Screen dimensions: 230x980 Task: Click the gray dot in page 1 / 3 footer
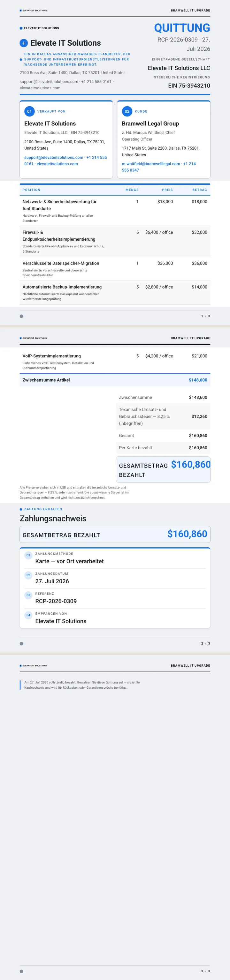(21, 316)
